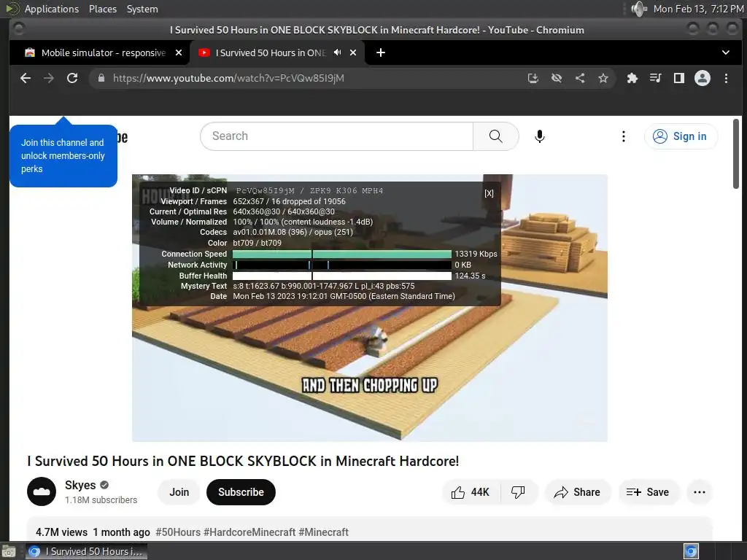Click the Buffer Health white bar
The image size is (747, 560).
click(342, 276)
